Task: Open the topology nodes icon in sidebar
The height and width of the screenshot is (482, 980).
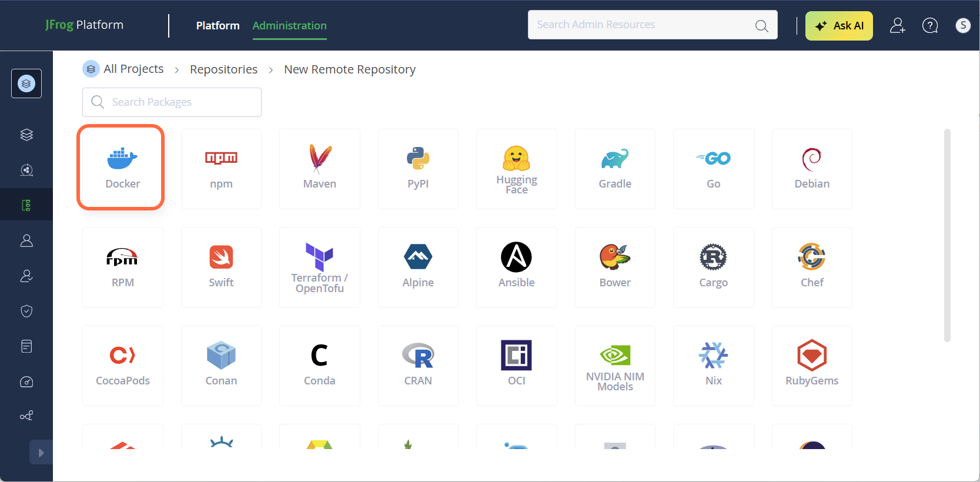Action: pos(26,416)
